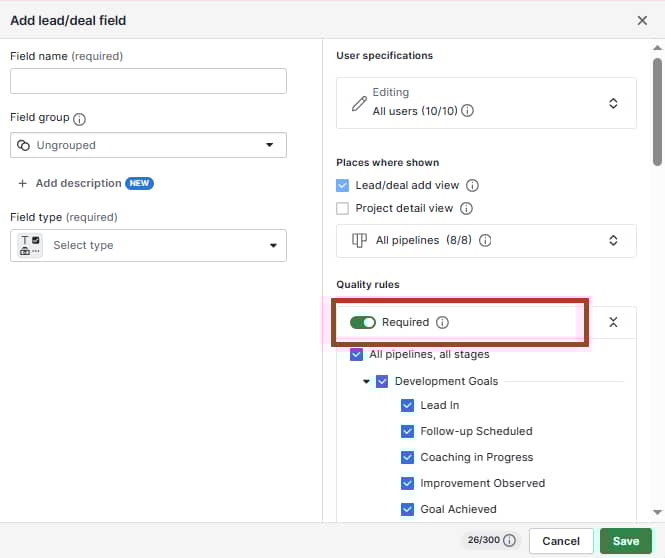Click the plus icon beside Add description
Screen dimensions: 665x558
click(x=22, y=183)
